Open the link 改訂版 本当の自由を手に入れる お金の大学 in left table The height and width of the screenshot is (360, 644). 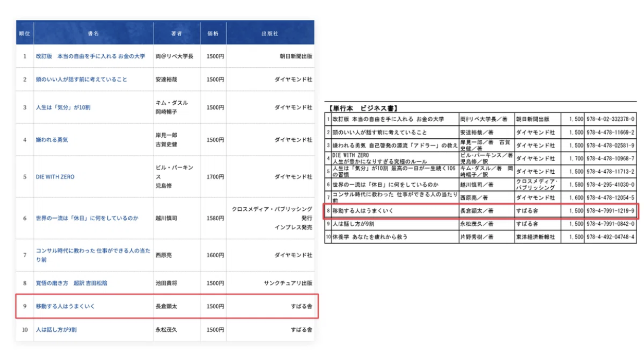90,56
